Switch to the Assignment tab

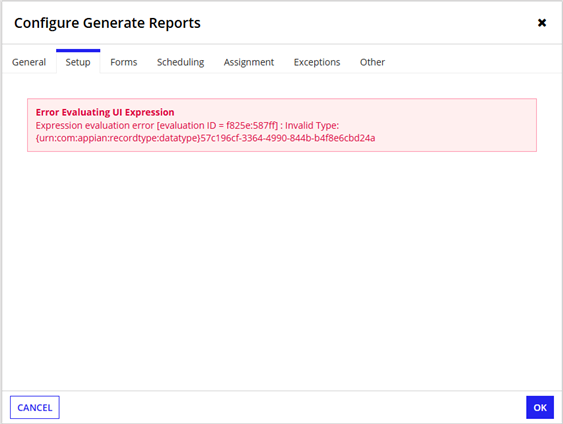pos(249,62)
